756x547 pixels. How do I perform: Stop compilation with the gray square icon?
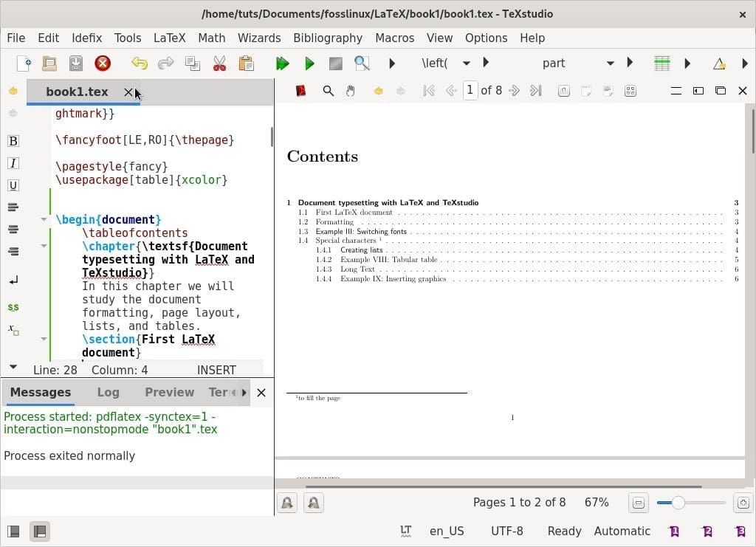[336, 63]
